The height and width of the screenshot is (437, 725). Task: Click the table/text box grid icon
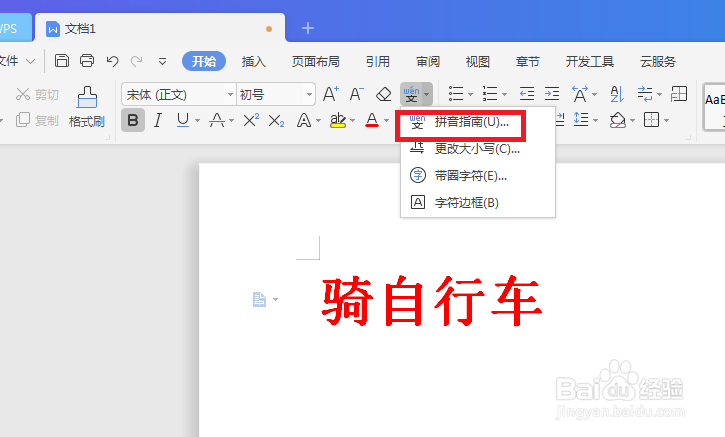[x=679, y=94]
